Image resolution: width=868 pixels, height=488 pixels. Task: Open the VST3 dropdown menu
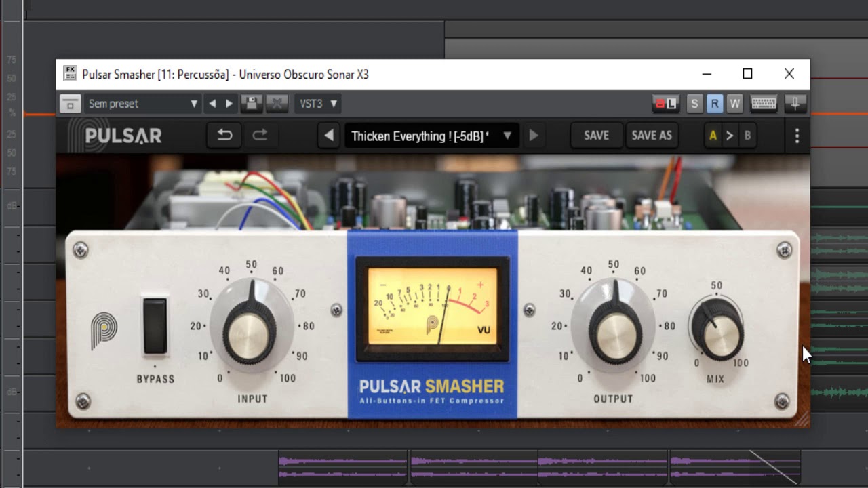tap(318, 104)
